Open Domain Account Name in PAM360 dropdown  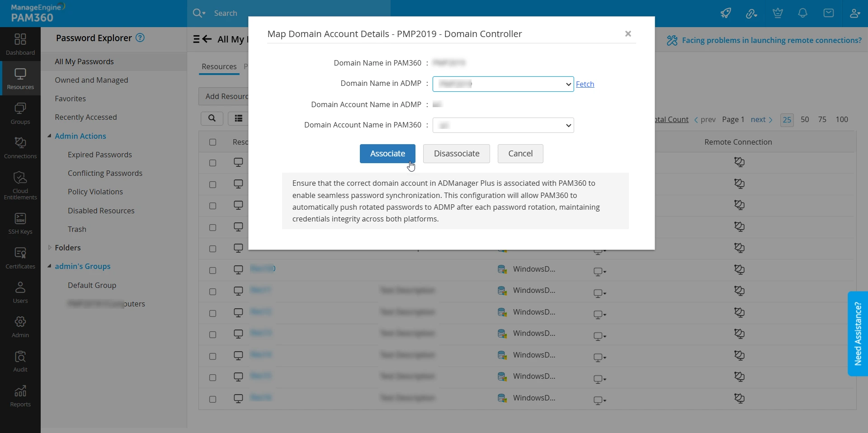(x=503, y=125)
